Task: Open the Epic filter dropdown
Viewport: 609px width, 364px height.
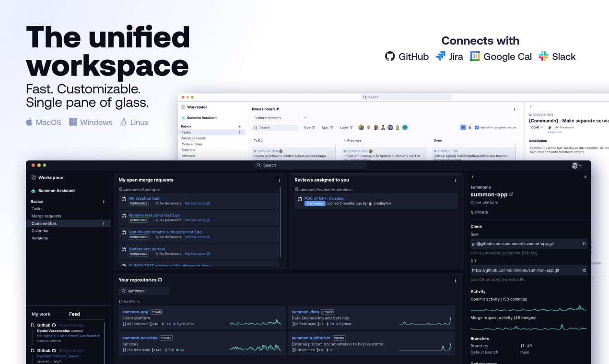Action: [x=328, y=127]
